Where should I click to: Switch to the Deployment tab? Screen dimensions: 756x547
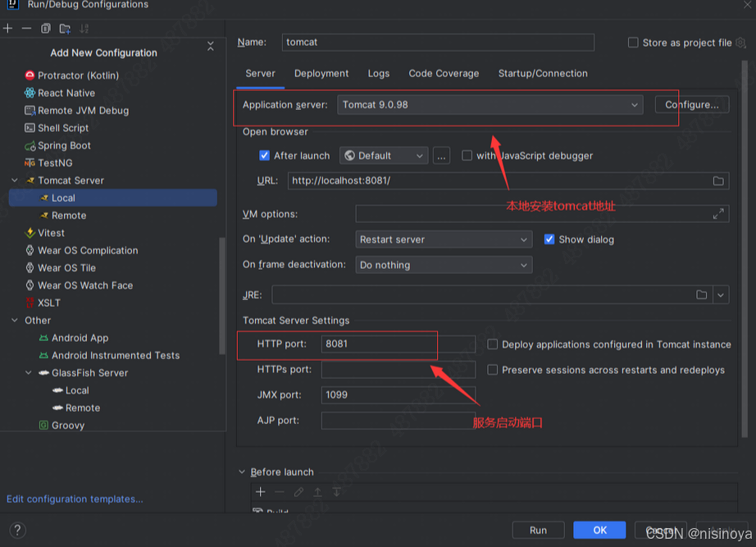(x=321, y=73)
